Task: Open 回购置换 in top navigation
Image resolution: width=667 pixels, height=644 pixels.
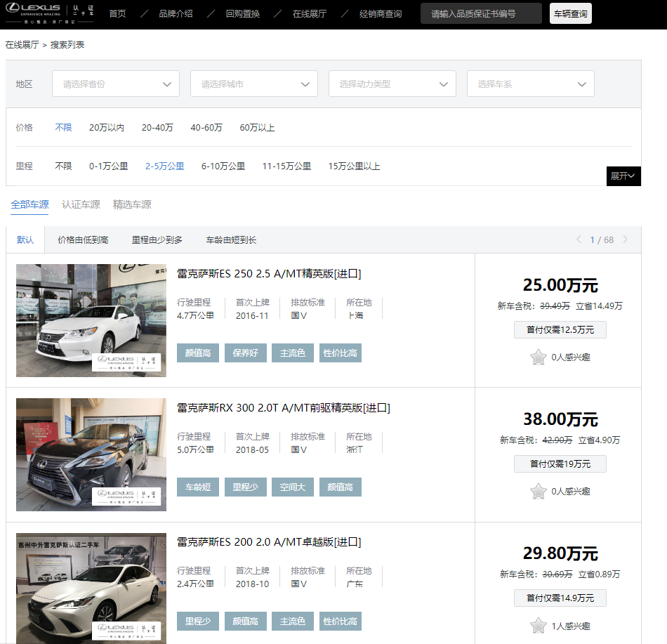Action: tap(242, 14)
